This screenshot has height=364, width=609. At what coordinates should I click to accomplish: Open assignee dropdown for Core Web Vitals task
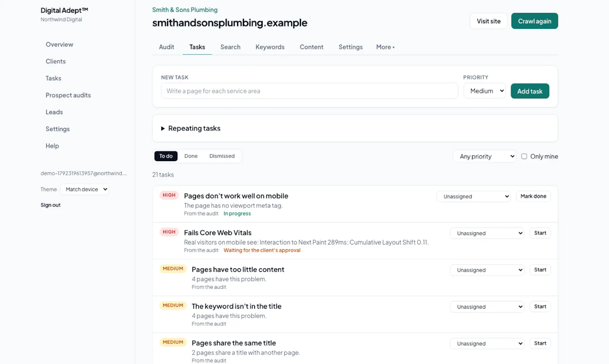coord(487,233)
